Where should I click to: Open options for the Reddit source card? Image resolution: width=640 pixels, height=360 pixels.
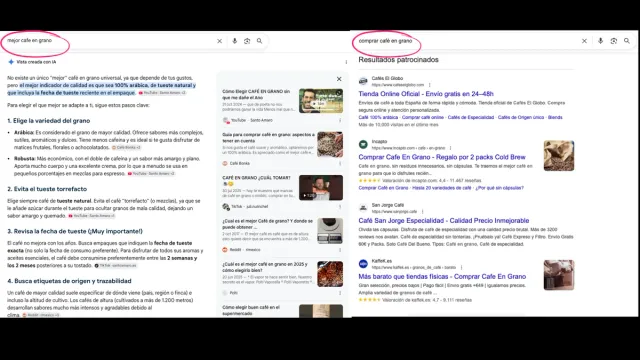coord(340,250)
